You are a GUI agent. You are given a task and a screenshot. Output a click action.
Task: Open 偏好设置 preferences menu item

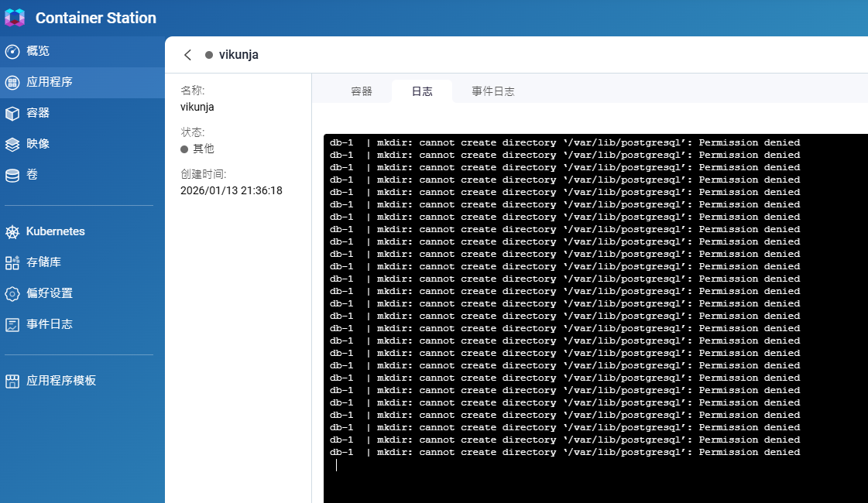(50, 293)
